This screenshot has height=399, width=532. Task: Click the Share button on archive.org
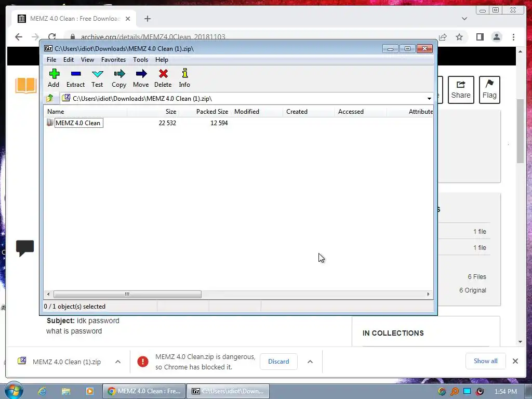click(x=461, y=89)
